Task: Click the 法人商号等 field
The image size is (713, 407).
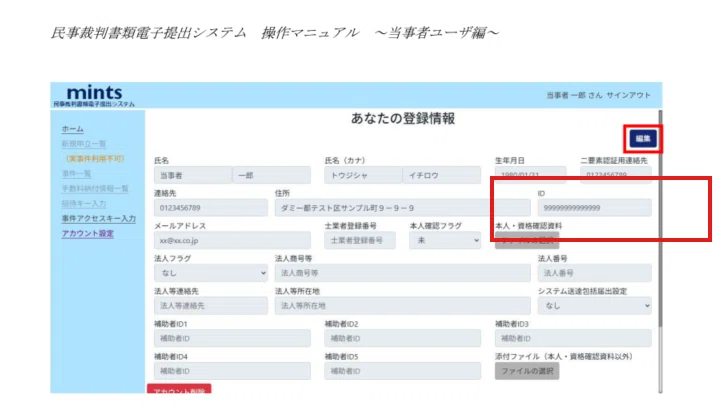Action: pyautogui.click(x=402, y=273)
